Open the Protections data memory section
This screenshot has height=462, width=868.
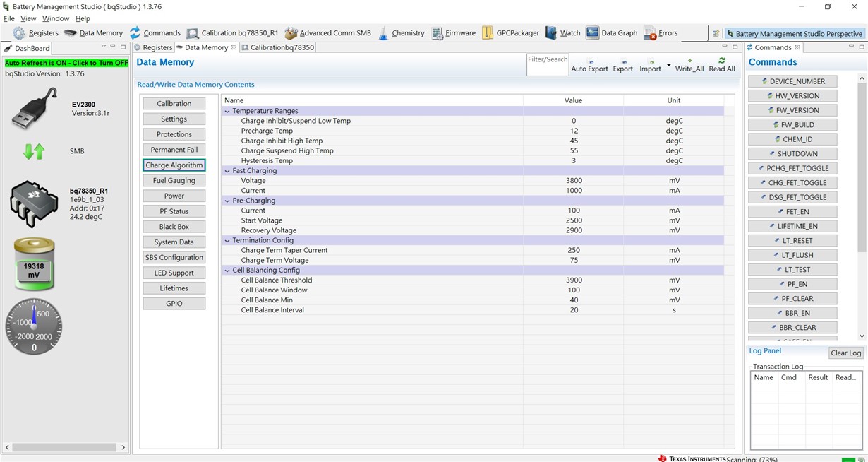(x=174, y=134)
